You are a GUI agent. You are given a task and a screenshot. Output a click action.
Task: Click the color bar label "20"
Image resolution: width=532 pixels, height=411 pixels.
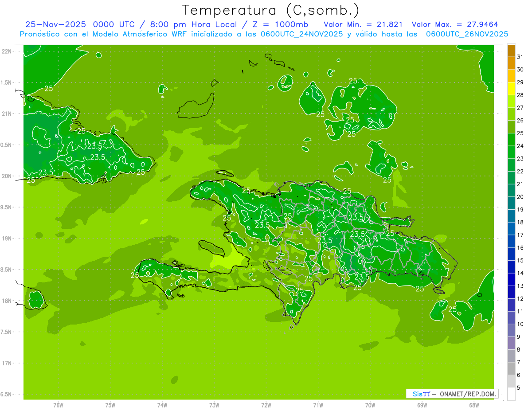(x=520, y=197)
